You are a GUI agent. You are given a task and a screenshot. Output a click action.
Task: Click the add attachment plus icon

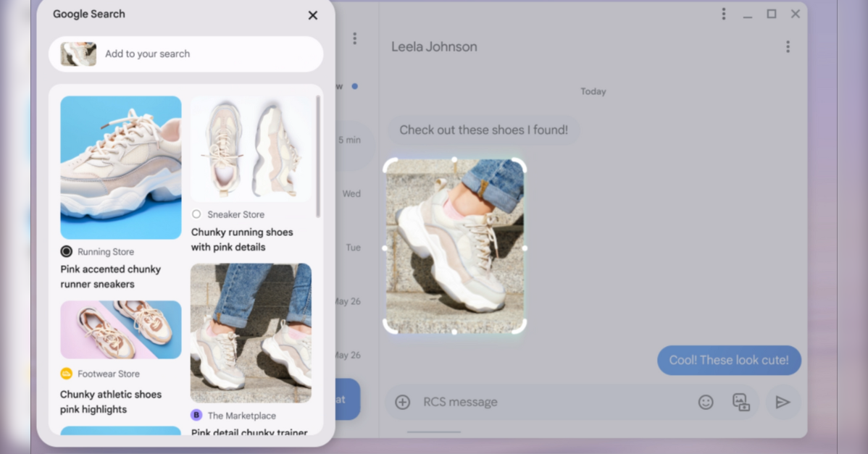point(403,402)
